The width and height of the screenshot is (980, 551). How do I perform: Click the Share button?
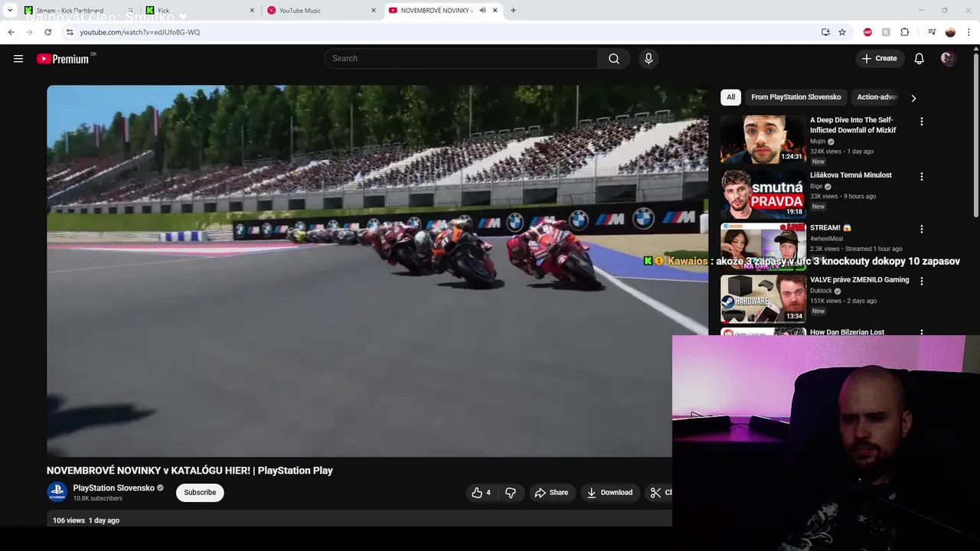pyautogui.click(x=551, y=493)
